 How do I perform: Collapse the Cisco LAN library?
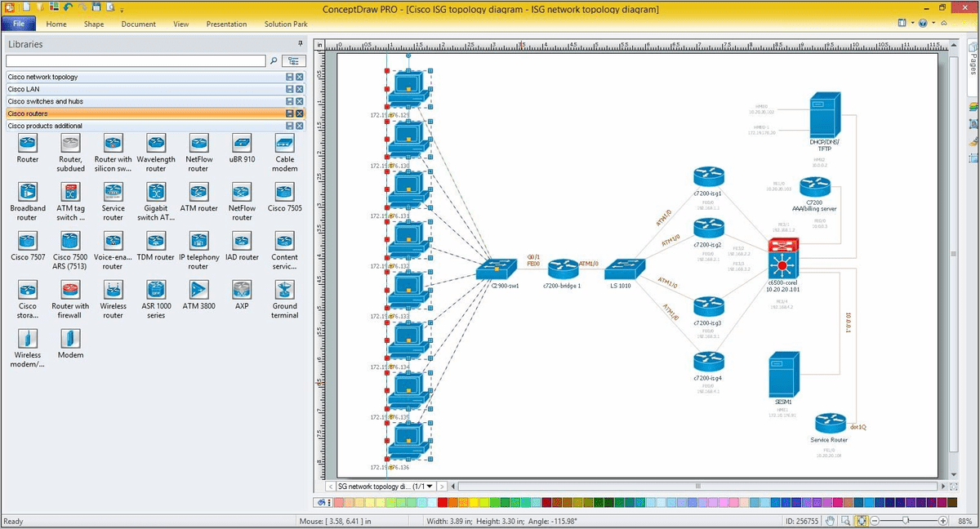(290, 88)
